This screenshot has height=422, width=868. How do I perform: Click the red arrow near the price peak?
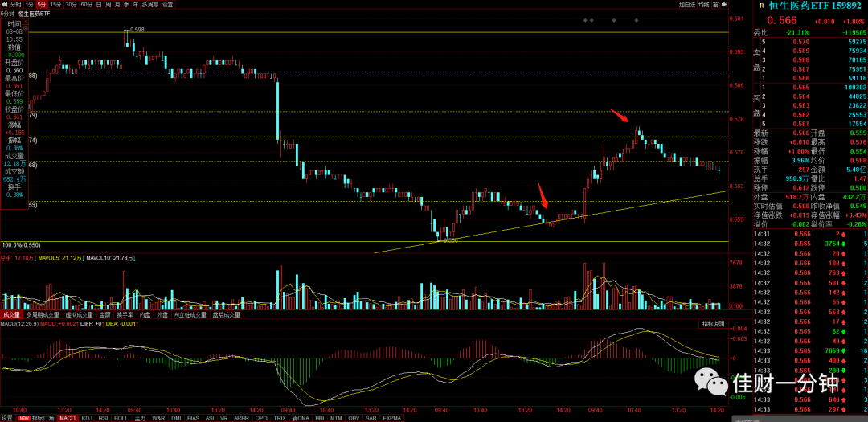coord(620,117)
